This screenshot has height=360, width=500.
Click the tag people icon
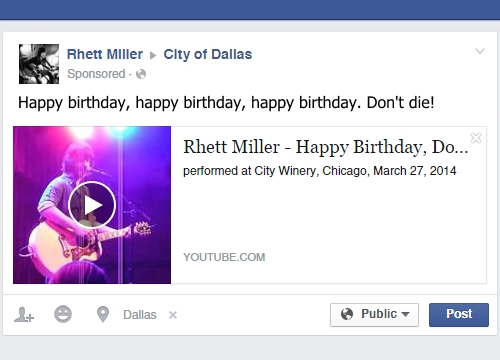tap(24, 315)
